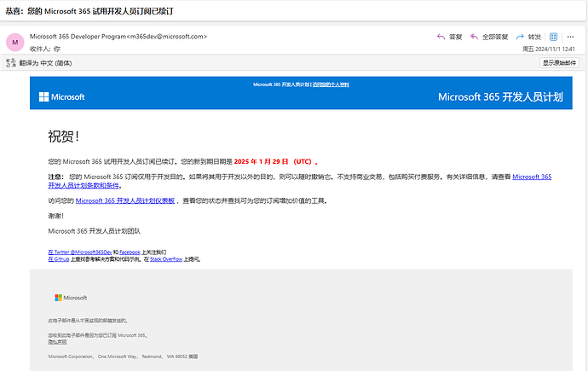
Task: Open the Stack Overflow link
Action: tap(166, 259)
